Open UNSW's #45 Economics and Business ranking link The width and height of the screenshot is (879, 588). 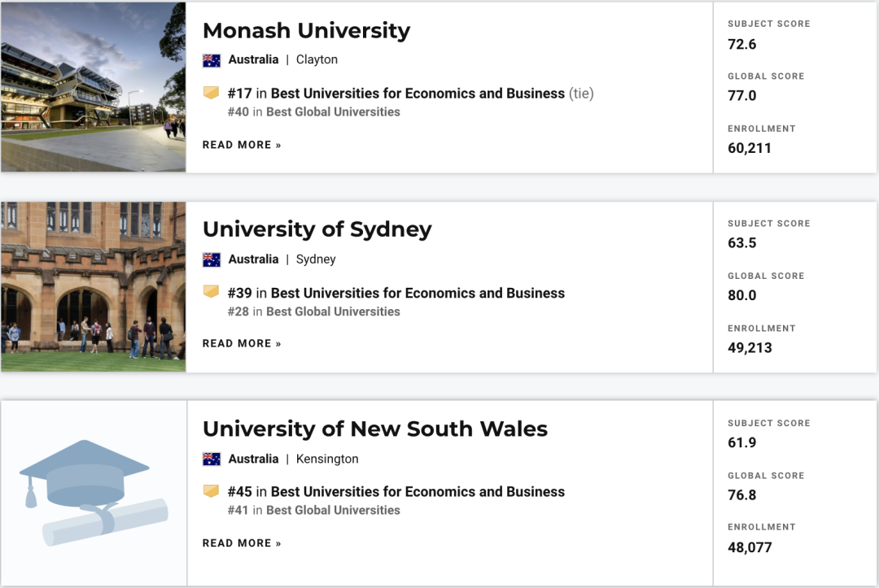pos(396,492)
